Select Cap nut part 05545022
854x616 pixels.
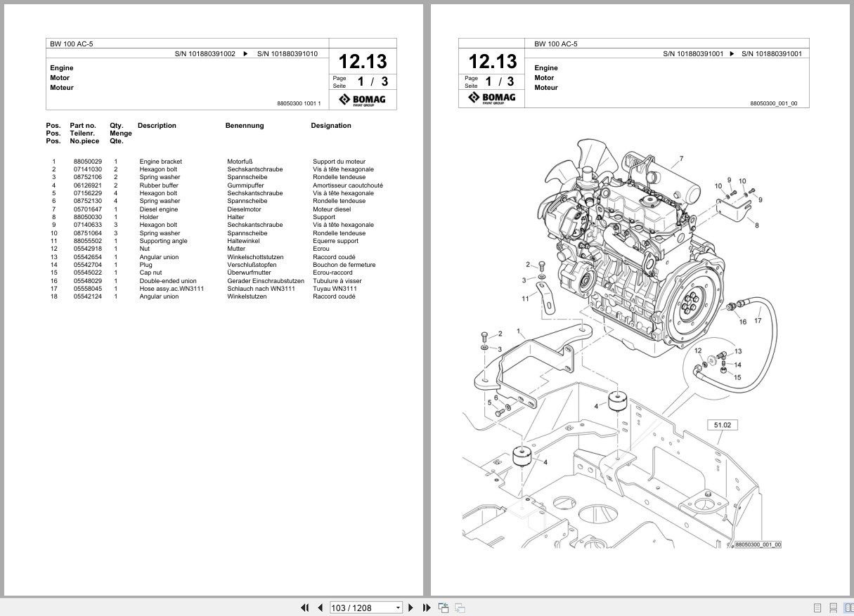88,273
